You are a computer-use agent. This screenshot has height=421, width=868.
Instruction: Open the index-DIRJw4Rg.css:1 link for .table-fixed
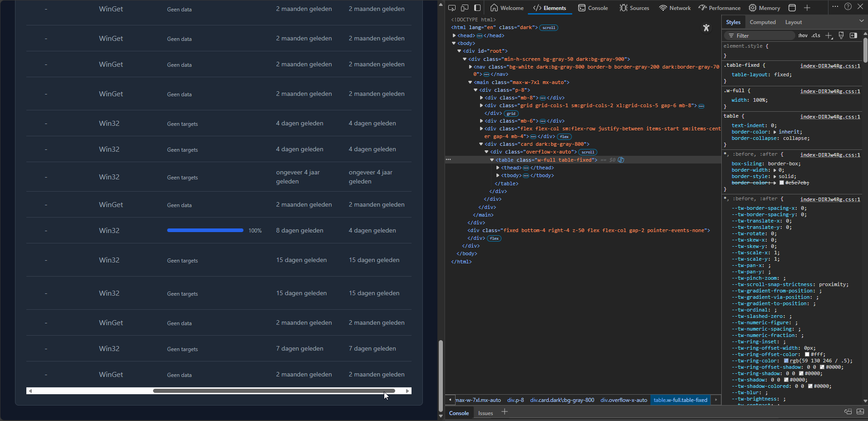pyautogui.click(x=830, y=66)
